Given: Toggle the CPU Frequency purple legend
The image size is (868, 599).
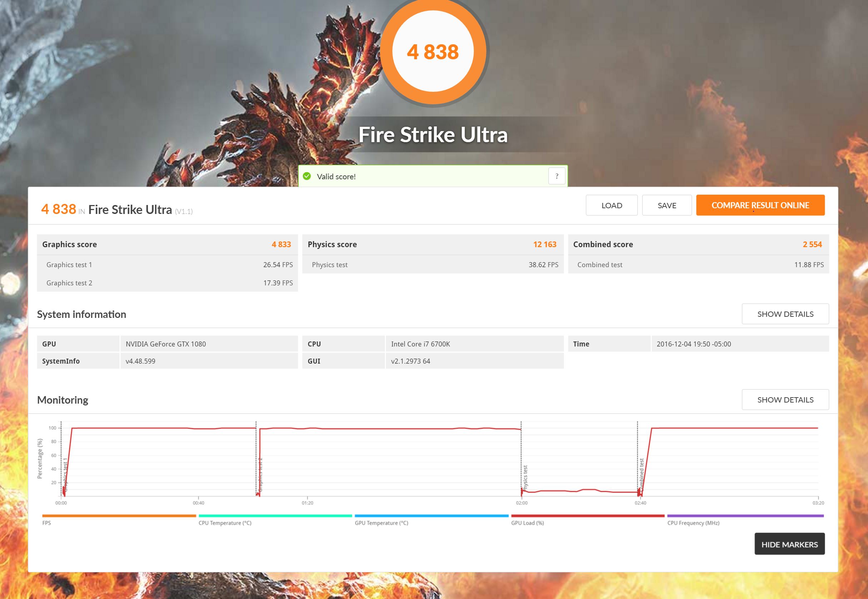Looking at the screenshot, I should [745, 516].
